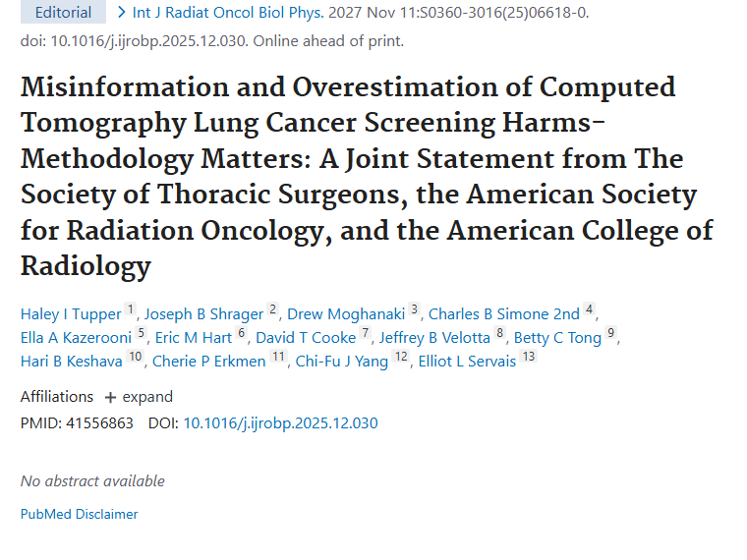Click author David T Cooke
The height and width of the screenshot is (560, 747).
[306, 338]
